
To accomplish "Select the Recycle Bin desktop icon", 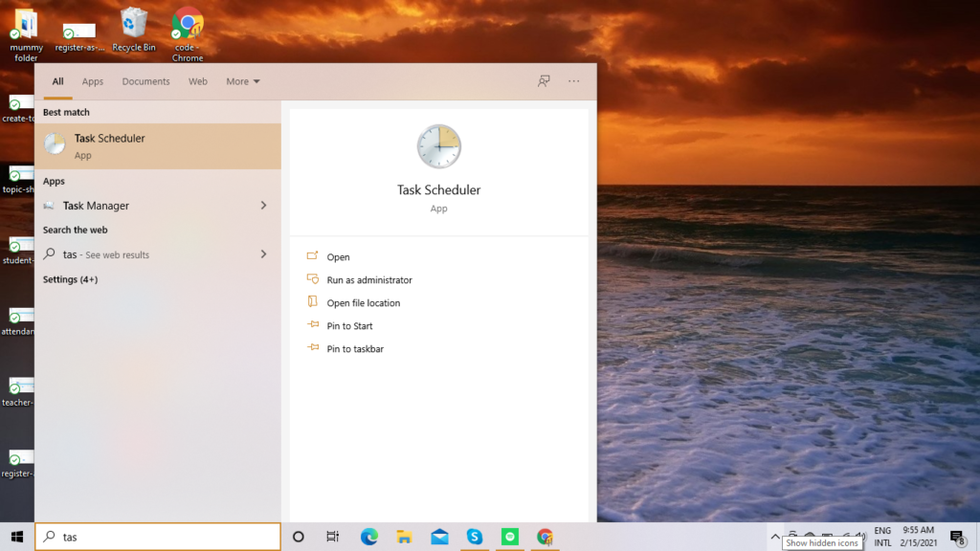I will coord(134,30).
